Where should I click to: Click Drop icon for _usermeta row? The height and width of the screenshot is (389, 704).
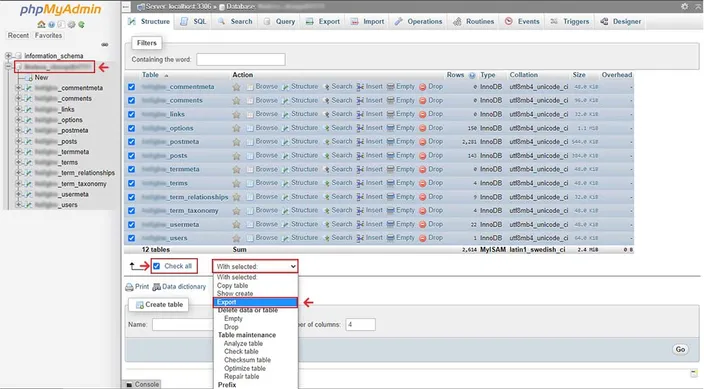pos(422,224)
